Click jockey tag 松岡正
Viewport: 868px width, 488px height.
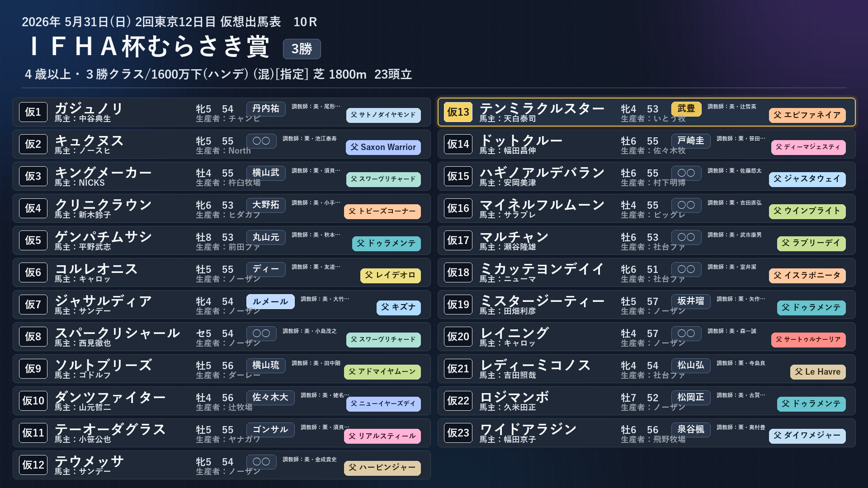point(691,398)
